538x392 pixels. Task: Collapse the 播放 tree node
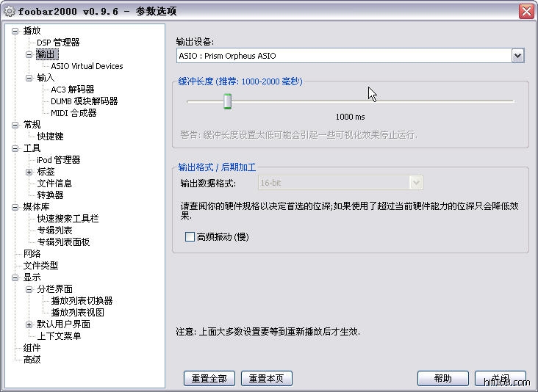(x=15, y=31)
